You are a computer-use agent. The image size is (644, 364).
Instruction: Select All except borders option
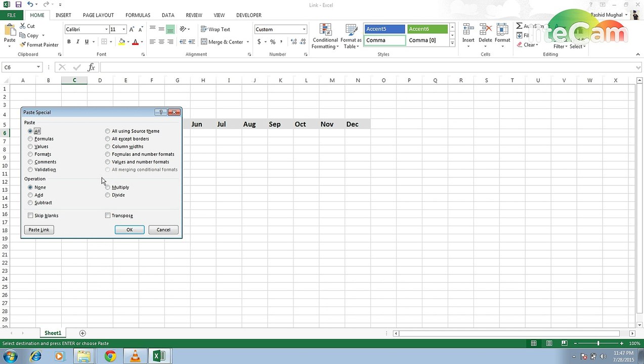click(x=108, y=139)
